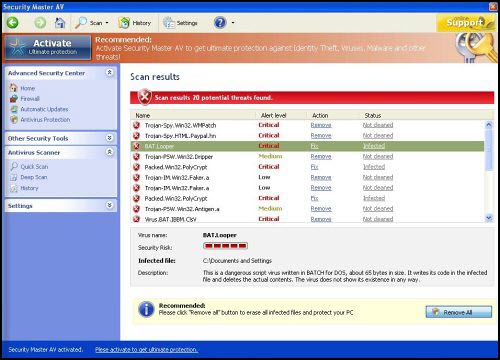Click the Firewall sidebar icon
The width and height of the screenshot is (500, 360).
click(14, 98)
